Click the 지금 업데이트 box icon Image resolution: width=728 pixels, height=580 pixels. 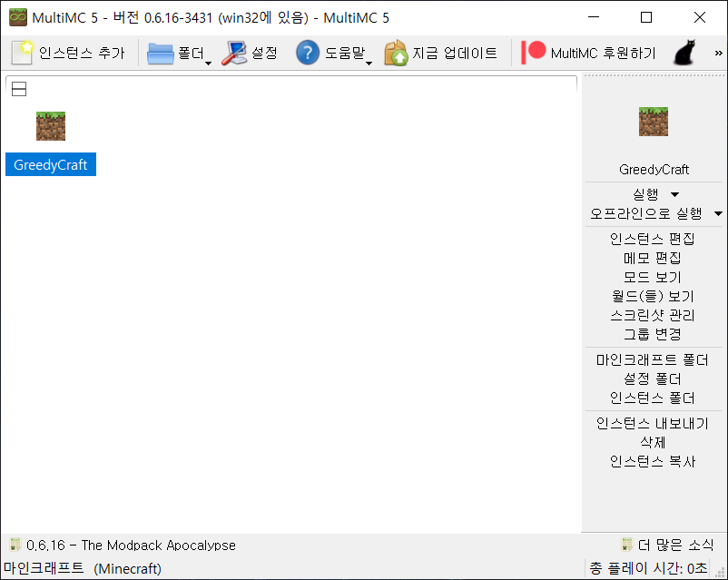[396, 53]
